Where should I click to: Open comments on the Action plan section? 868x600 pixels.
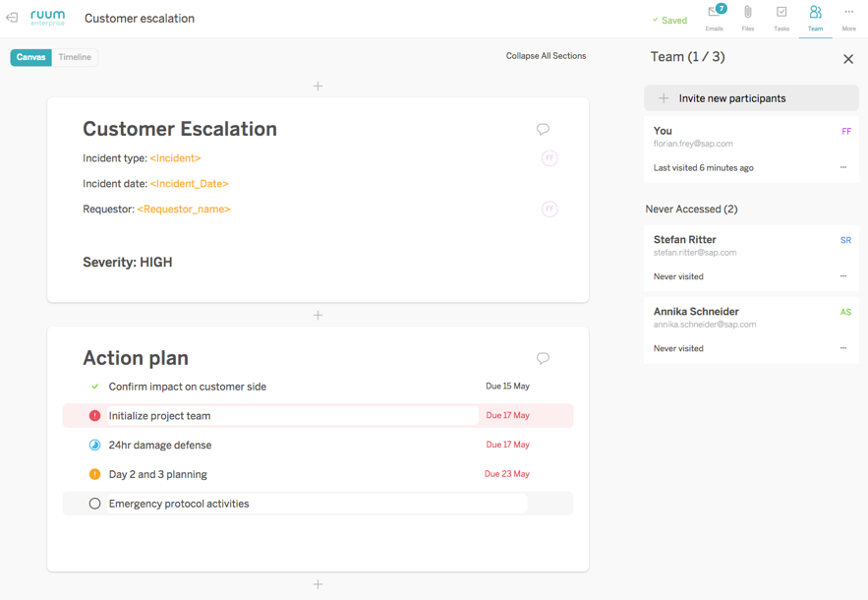click(543, 357)
